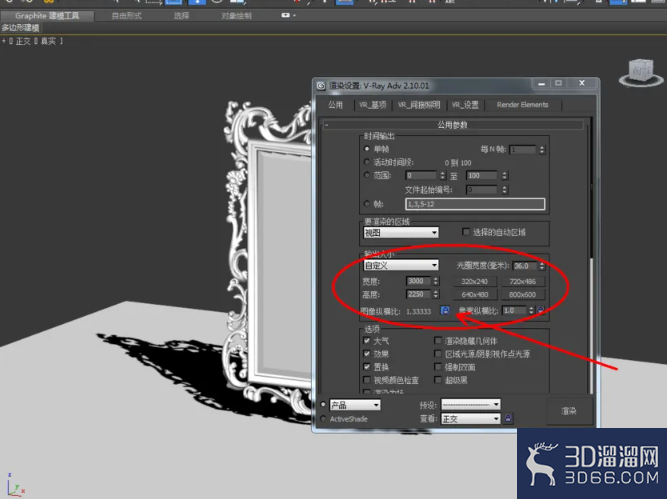Click the render dialog's 3ds Max icon
Screen dimensions: 667x499
click(x=322, y=86)
